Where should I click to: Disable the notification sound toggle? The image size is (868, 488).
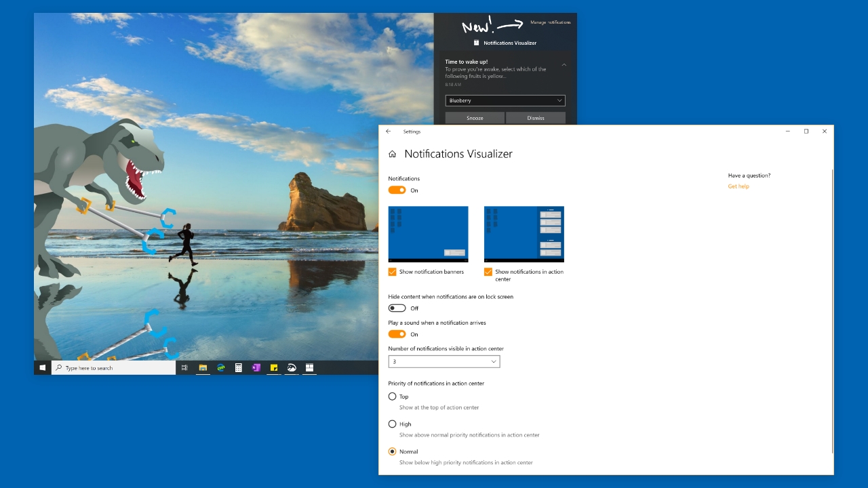coord(397,334)
